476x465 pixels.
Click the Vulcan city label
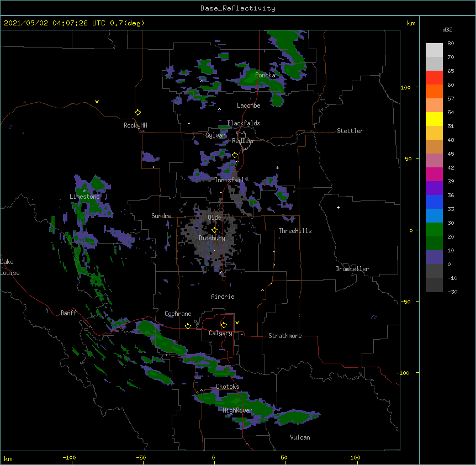pyautogui.click(x=300, y=437)
